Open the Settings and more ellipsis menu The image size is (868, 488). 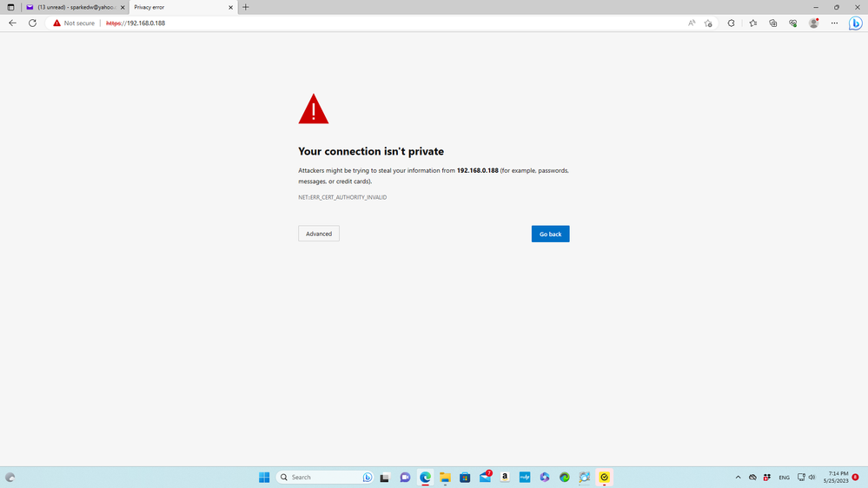(x=834, y=23)
